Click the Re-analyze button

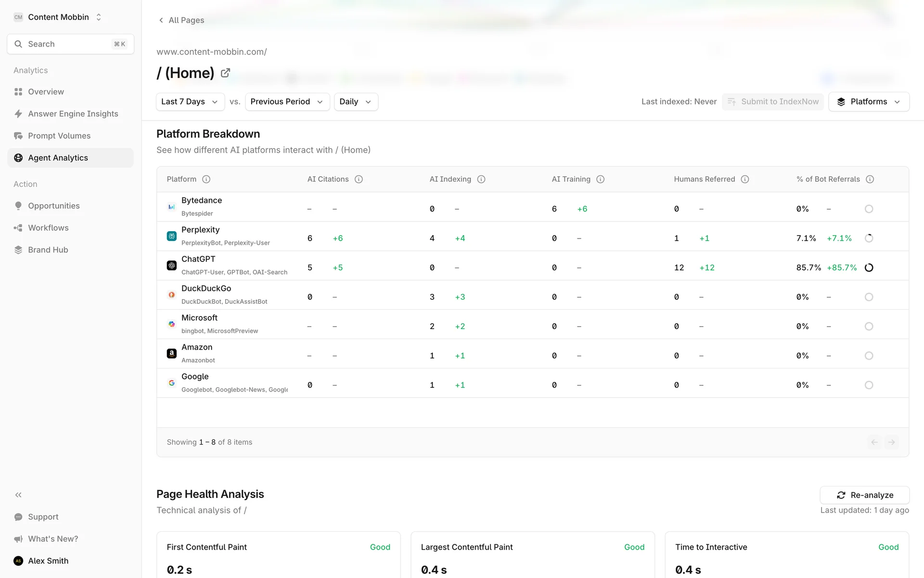pyautogui.click(x=864, y=495)
